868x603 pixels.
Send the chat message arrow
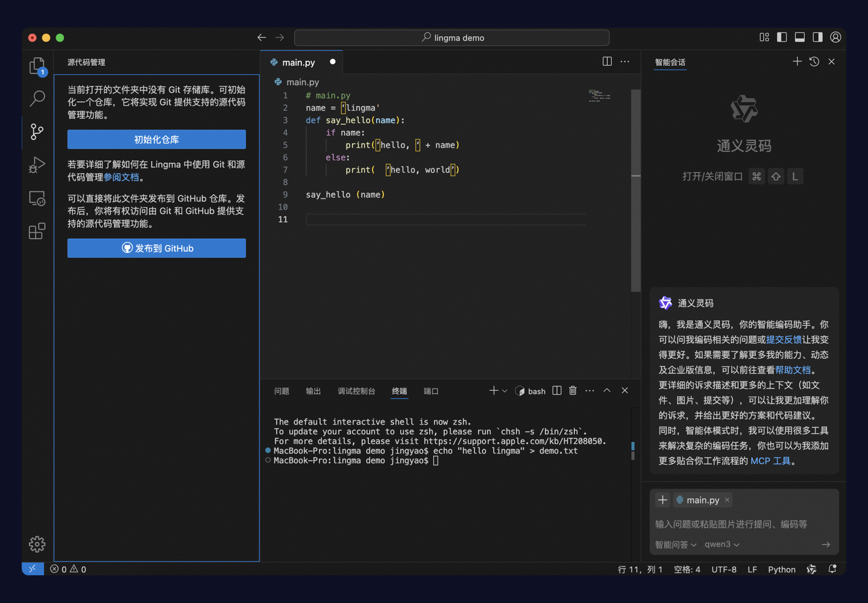tap(826, 545)
